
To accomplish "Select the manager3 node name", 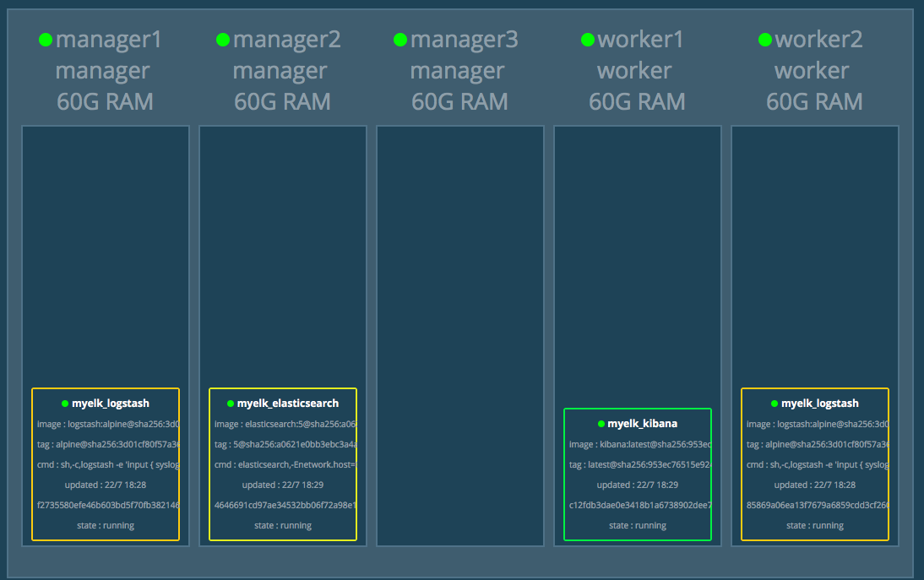I will pyautogui.click(x=464, y=40).
